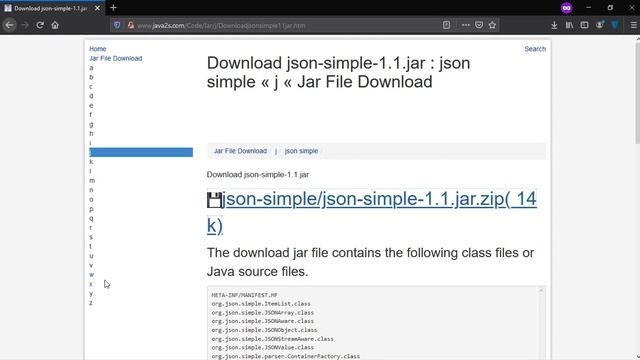Save page to Pocket icon

pos(479,25)
